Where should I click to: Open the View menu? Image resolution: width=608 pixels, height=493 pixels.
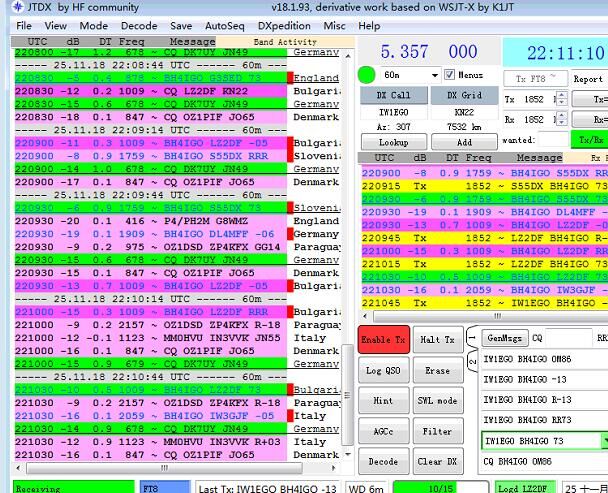click(x=55, y=26)
